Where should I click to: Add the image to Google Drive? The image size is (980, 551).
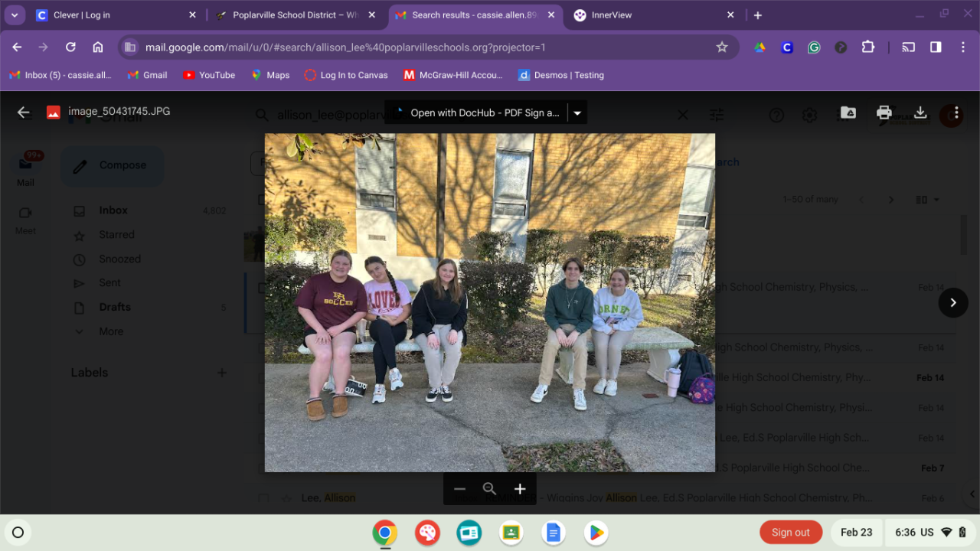pyautogui.click(x=848, y=112)
